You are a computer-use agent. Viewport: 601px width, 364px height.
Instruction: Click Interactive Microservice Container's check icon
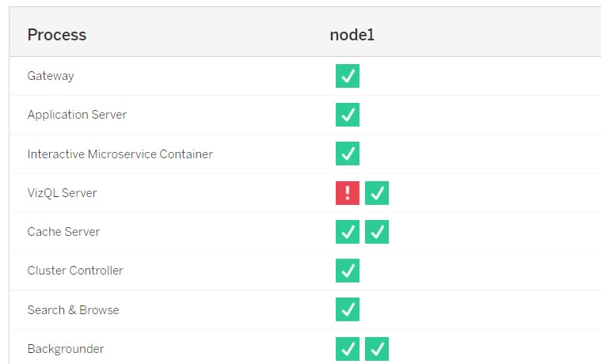tap(348, 154)
